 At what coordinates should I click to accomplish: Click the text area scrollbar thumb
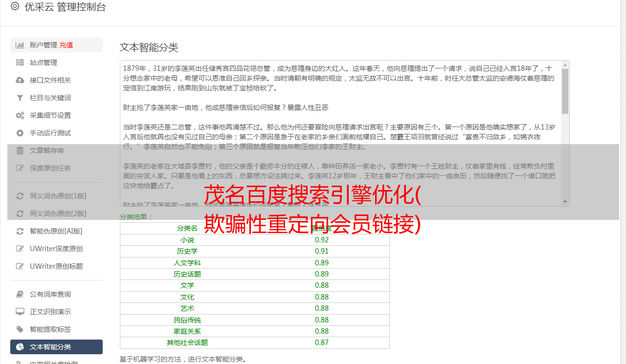(565, 91)
